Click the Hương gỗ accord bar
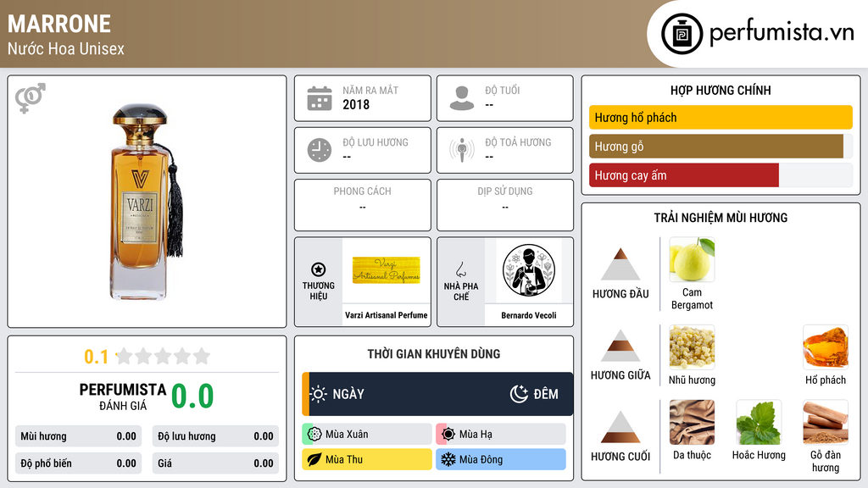The width and height of the screenshot is (868, 488). tap(721, 146)
